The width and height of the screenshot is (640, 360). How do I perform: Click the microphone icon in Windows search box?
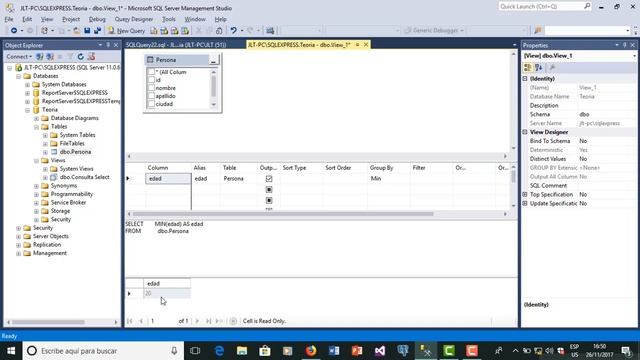tap(174, 351)
